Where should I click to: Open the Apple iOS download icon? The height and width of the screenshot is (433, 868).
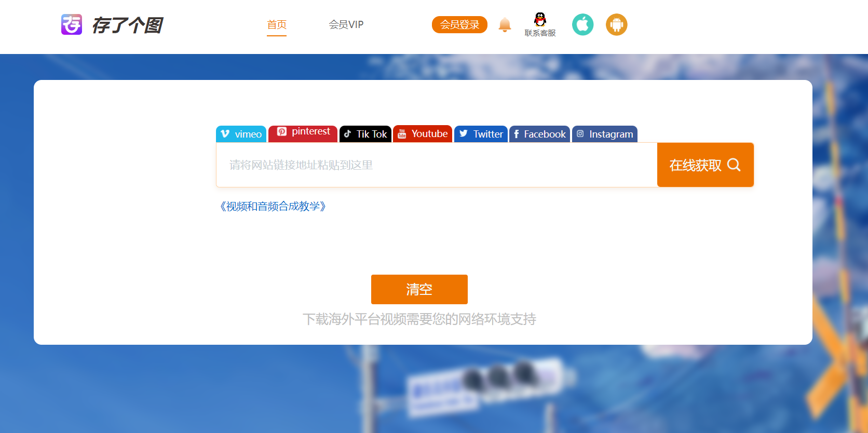tap(582, 24)
